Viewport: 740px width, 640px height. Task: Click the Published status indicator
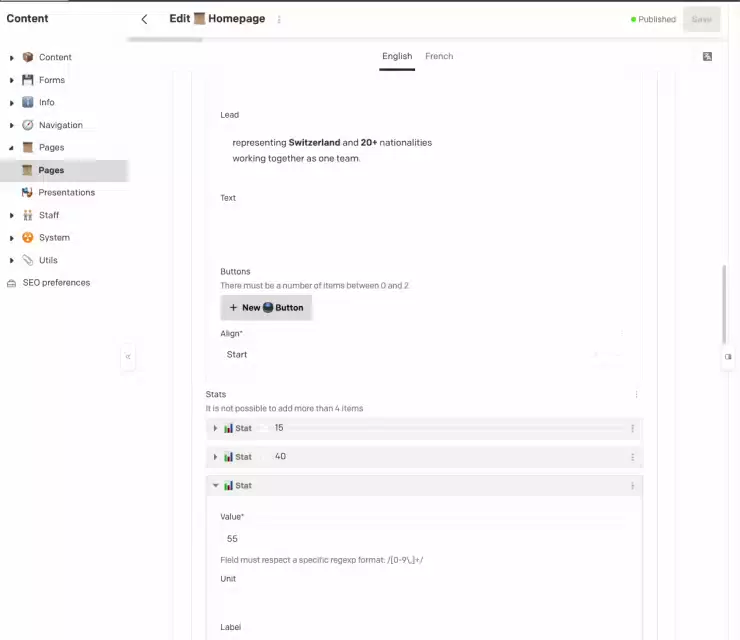[x=653, y=19]
